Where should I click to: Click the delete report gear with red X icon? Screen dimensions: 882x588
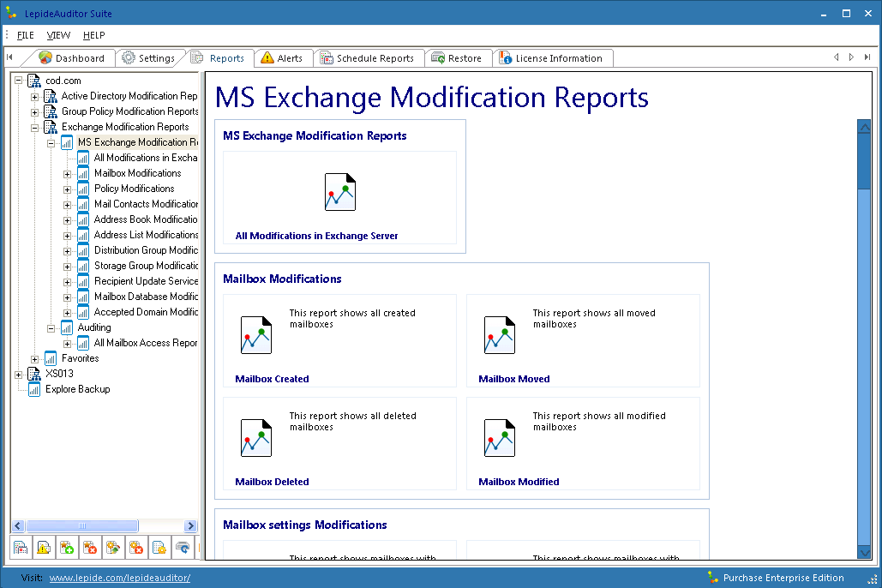[136, 547]
